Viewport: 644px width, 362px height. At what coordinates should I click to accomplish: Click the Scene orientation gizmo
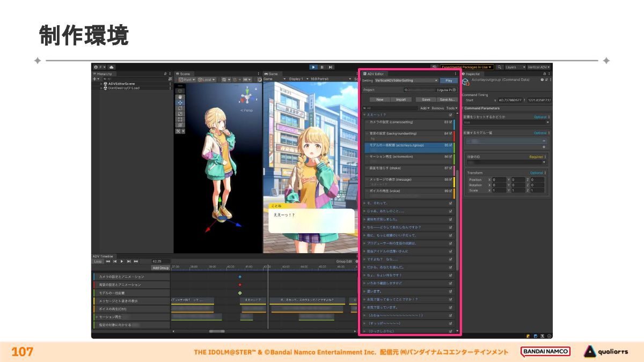[248, 98]
